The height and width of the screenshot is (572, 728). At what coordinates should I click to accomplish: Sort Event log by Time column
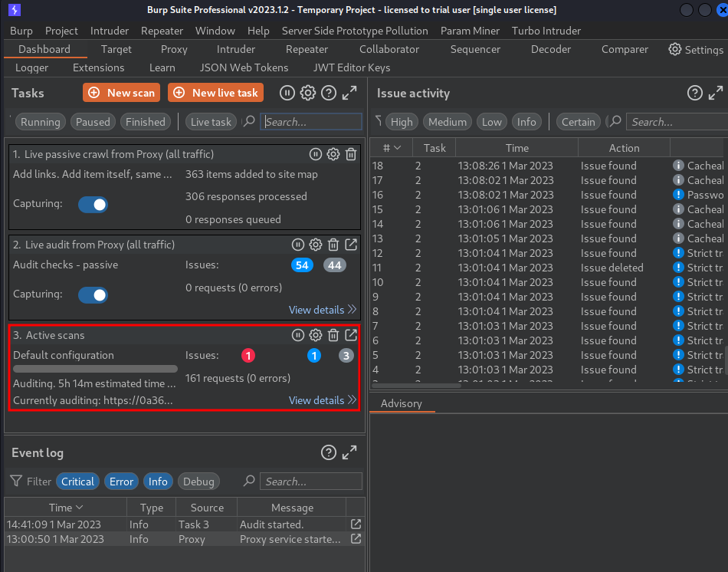[65, 508]
